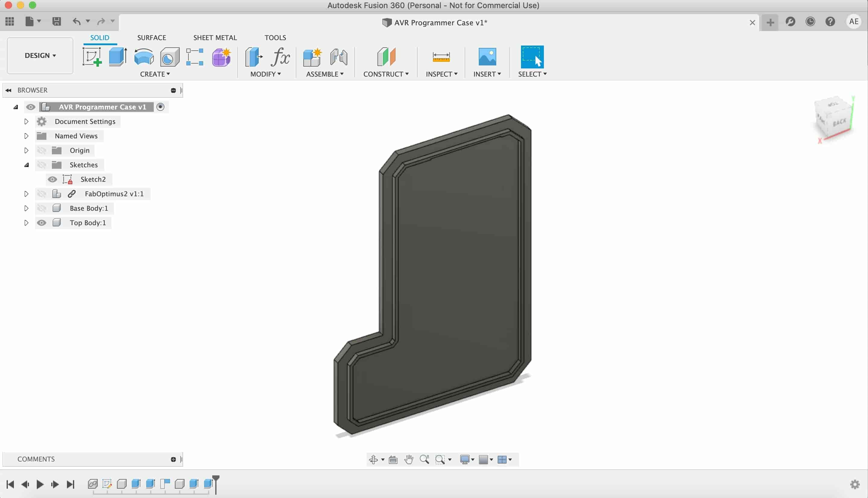Play the timeline

coord(40,484)
